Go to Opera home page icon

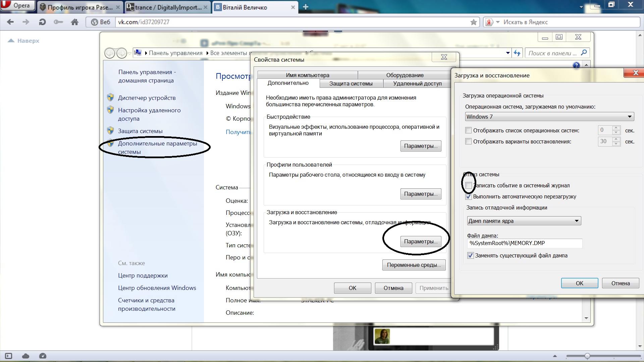coord(74,22)
